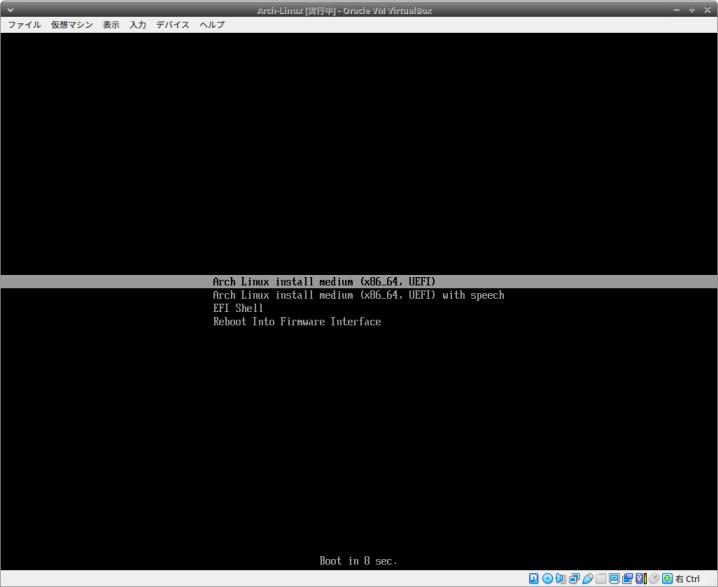718x587 pixels.
Task: Click the shared folders status icon
Action: click(x=601, y=578)
